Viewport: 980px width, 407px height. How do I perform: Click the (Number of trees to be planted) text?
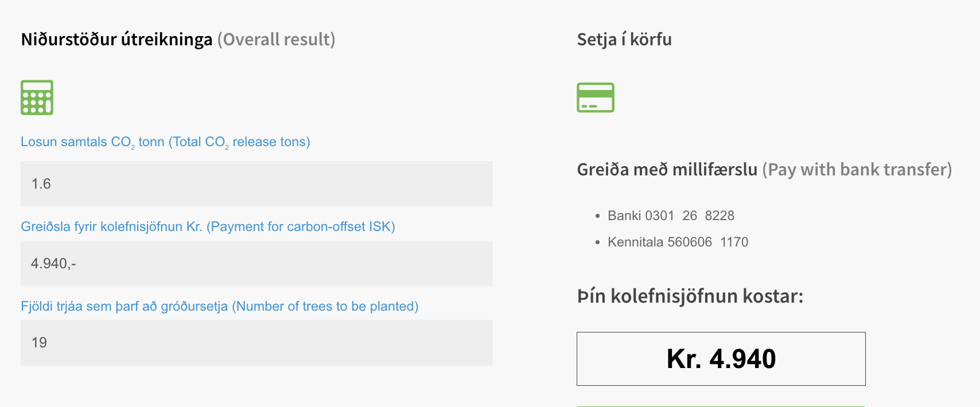pyautogui.click(x=325, y=306)
